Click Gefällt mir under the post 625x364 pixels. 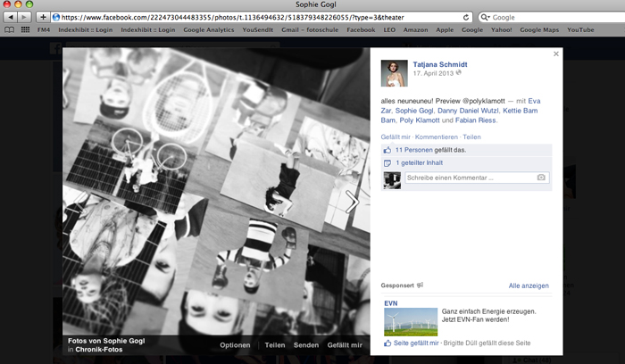pos(396,137)
